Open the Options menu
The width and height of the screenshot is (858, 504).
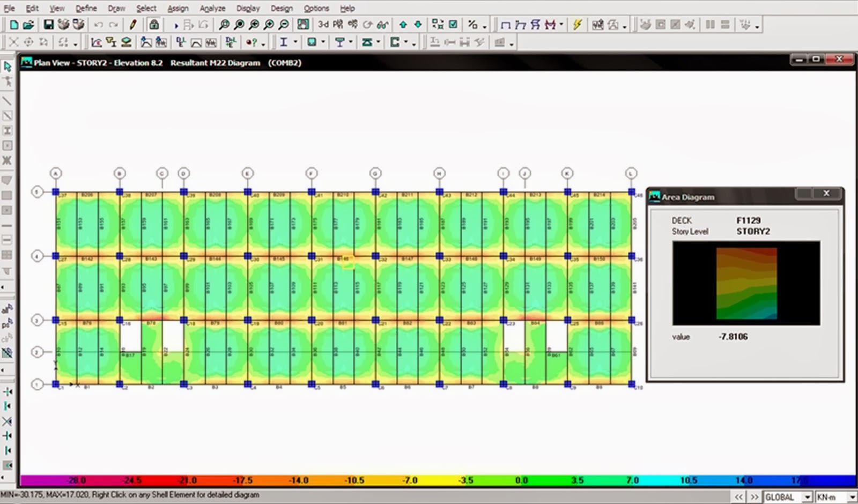(x=316, y=8)
